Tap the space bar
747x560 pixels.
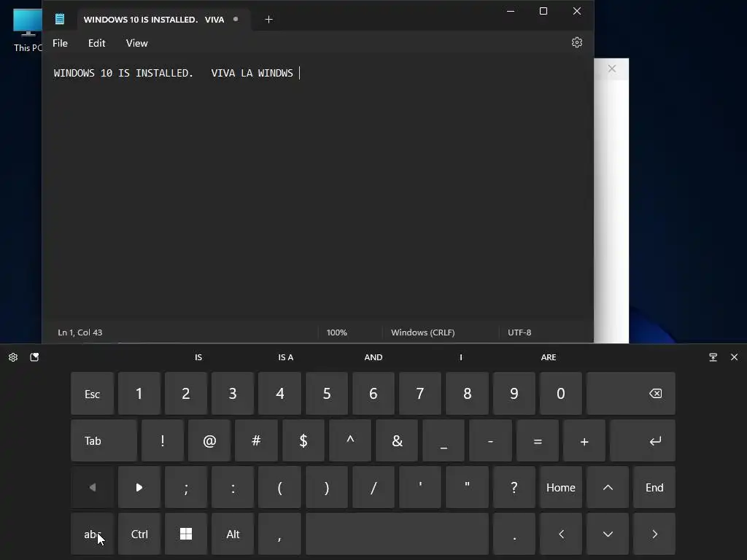(397, 534)
